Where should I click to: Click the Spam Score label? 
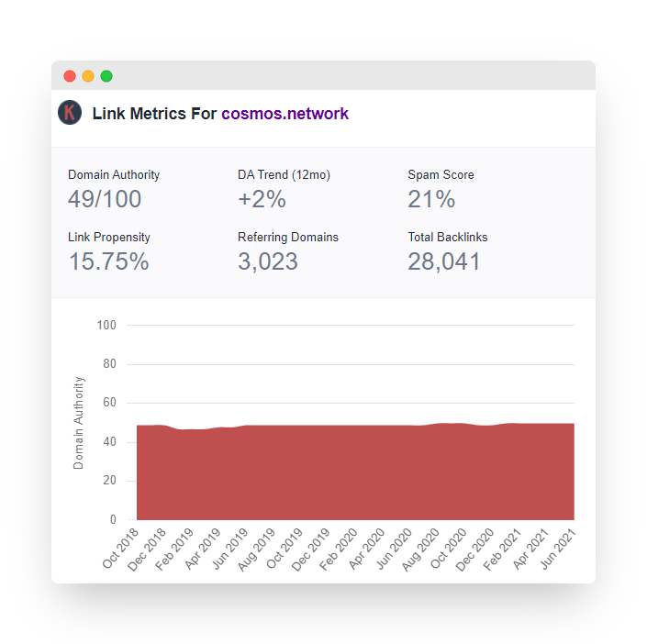[441, 175]
